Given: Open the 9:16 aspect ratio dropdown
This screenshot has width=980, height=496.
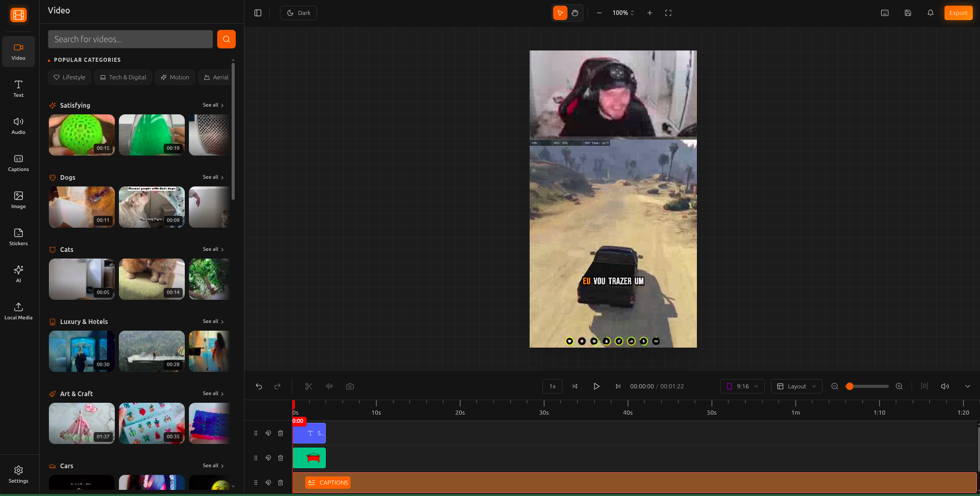Looking at the screenshot, I should tap(742, 386).
